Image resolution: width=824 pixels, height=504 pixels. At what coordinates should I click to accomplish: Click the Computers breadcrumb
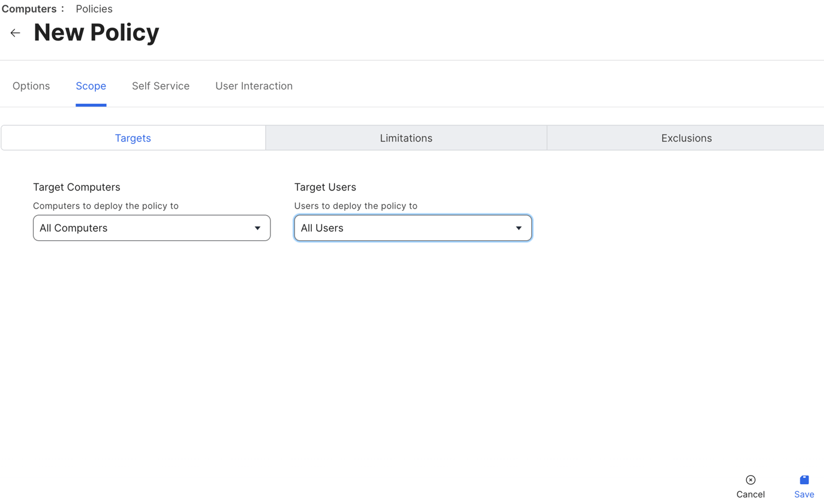(29, 9)
